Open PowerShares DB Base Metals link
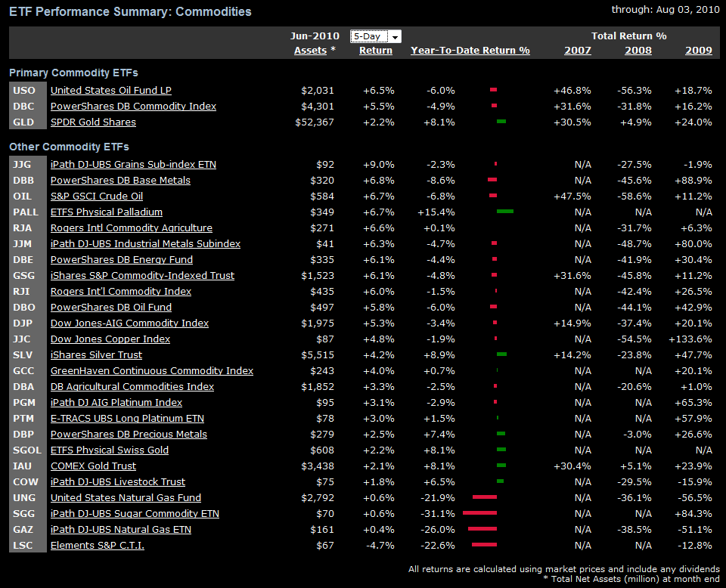The height and width of the screenshot is (588, 726). coord(120,181)
